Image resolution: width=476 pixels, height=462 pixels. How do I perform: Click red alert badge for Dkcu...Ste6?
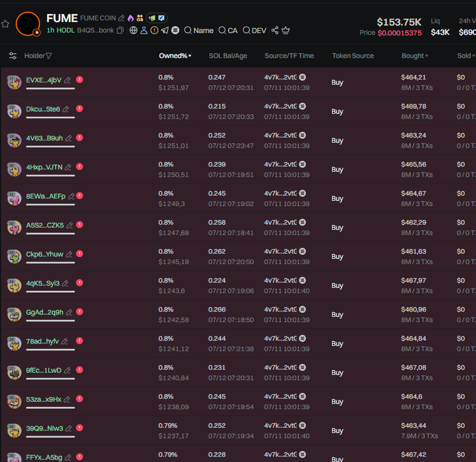click(x=80, y=109)
